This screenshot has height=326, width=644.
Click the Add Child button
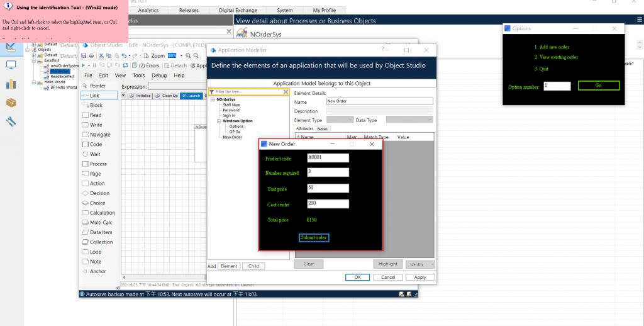[x=253, y=266]
